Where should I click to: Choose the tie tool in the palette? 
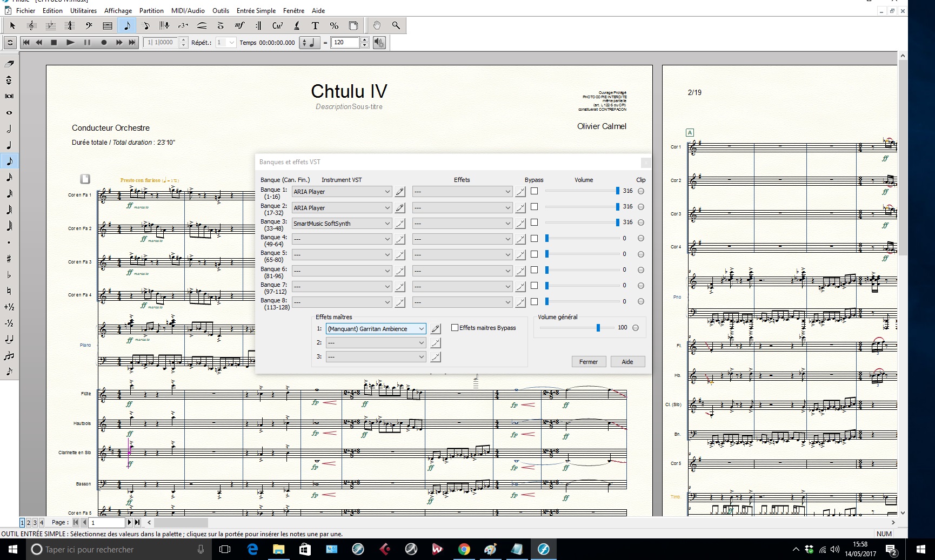click(9, 340)
